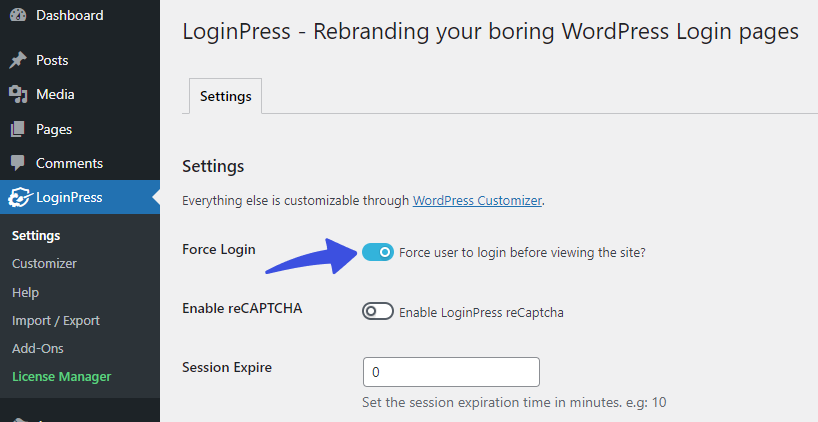Screen dimensions: 818x422
Task: Select Settings in LoginPress submenu
Action: 36,236
